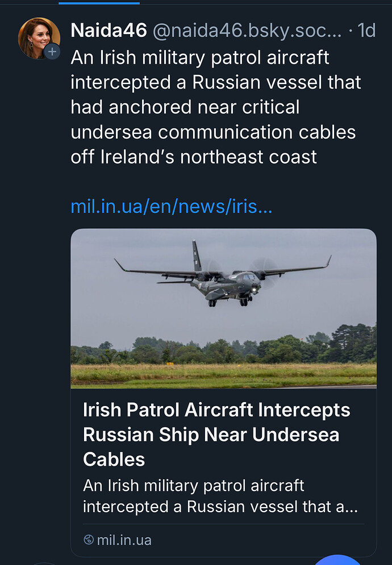Click the 'undersea communication cables' line of the post
The width and height of the screenshot is (392, 565).
[213, 132]
